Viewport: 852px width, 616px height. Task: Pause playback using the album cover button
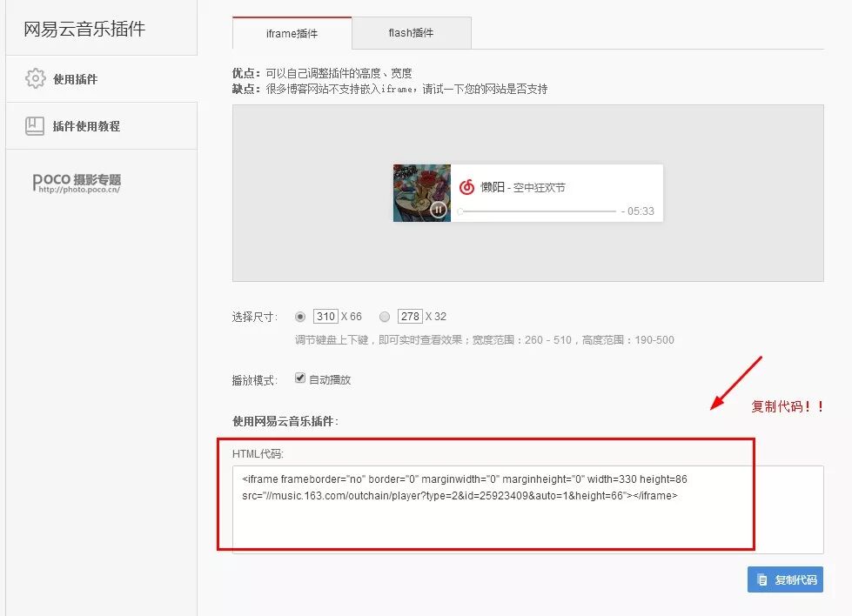(439, 209)
